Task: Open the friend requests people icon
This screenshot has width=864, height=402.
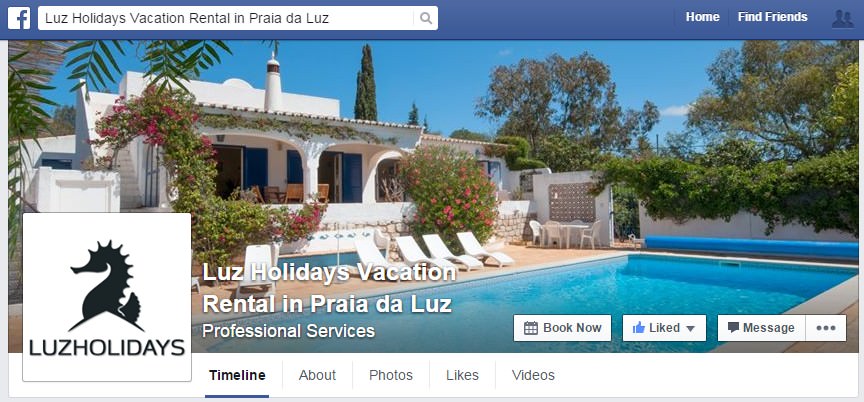Action: (x=842, y=18)
